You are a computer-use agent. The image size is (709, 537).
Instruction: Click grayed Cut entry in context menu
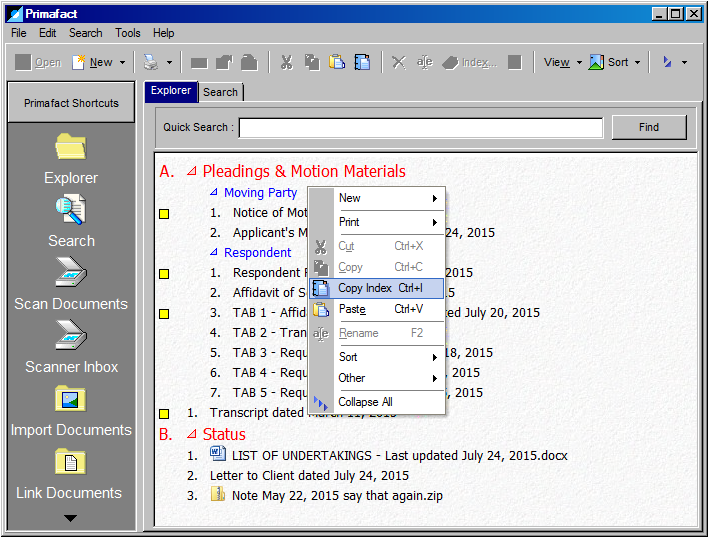pos(376,246)
